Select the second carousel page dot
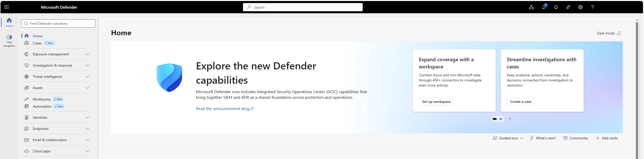644x159 pixels. pos(501,119)
